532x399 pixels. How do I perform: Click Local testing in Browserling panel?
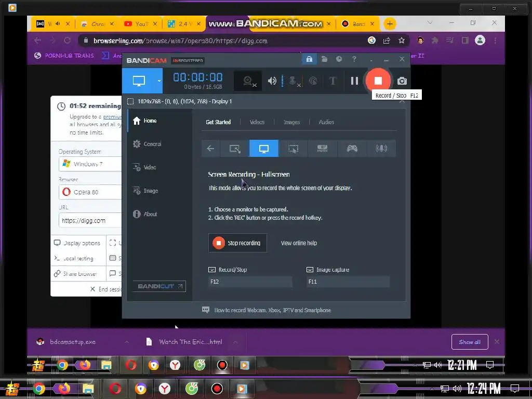[x=74, y=258]
